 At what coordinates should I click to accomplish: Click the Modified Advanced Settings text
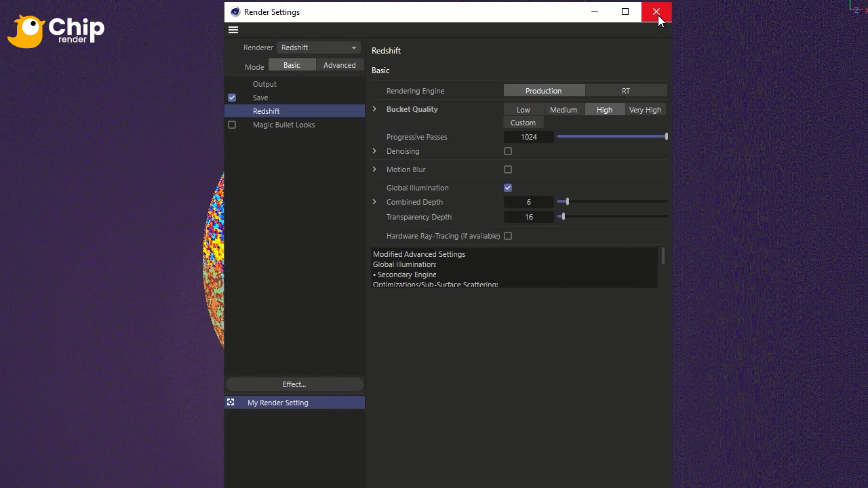[x=419, y=254]
